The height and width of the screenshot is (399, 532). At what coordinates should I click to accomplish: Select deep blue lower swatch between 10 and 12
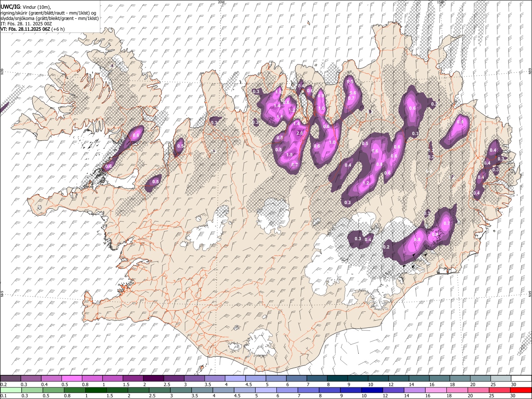pos(372,390)
